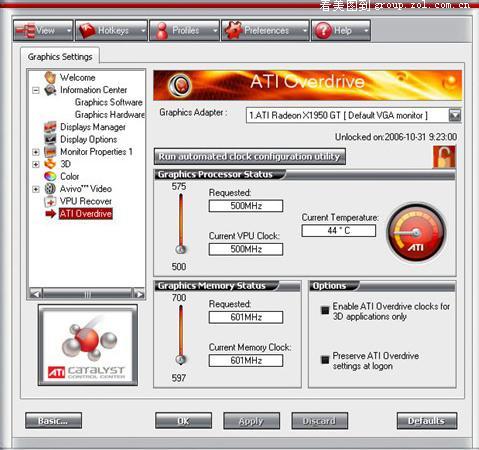Open the Preferences dropdown arrow
Viewport: 479px width, 450px height.
(305, 31)
